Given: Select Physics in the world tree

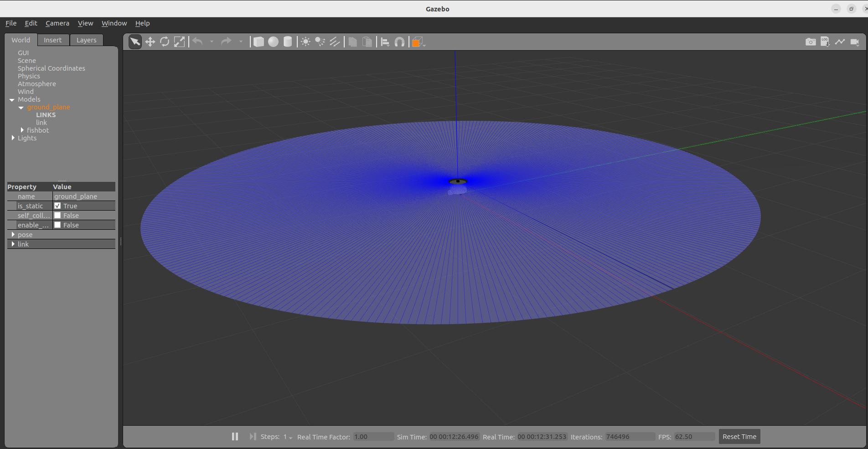Looking at the screenshot, I should pyautogui.click(x=29, y=76).
